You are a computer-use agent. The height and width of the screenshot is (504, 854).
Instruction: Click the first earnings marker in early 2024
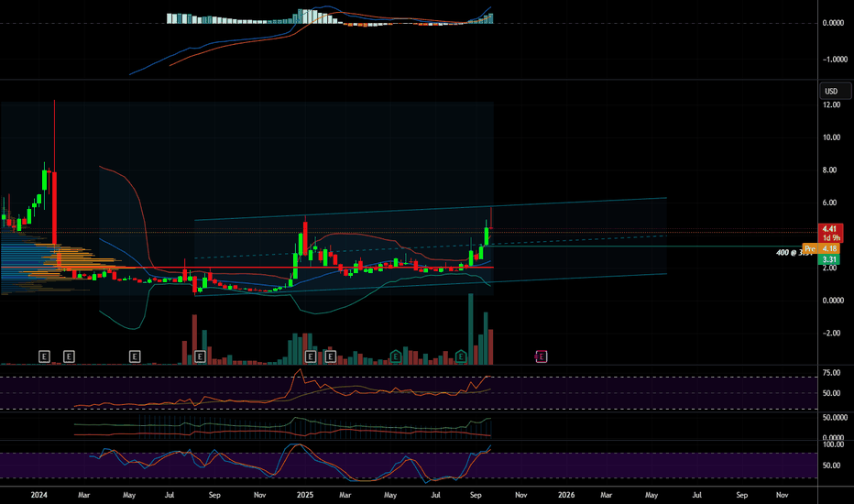click(44, 356)
